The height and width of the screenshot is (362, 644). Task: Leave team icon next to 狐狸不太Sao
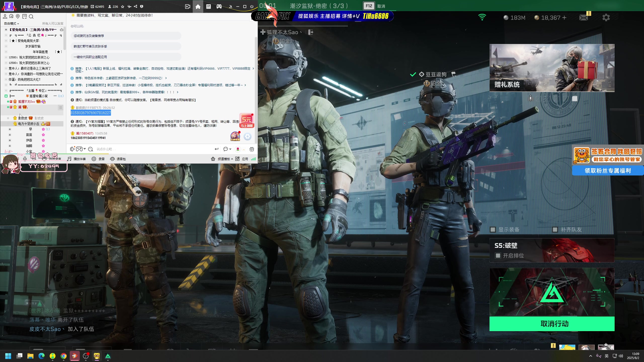pyautogui.click(x=311, y=32)
